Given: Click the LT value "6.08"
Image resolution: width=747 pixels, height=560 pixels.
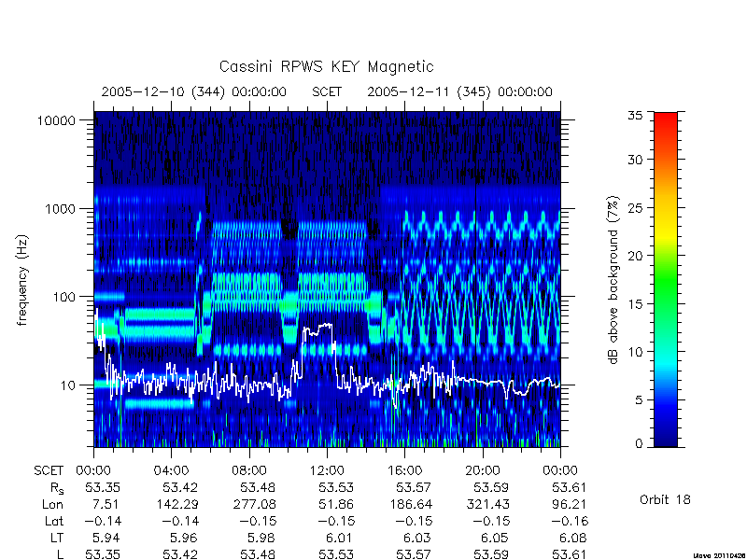Looking at the screenshot, I should (572, 539).
